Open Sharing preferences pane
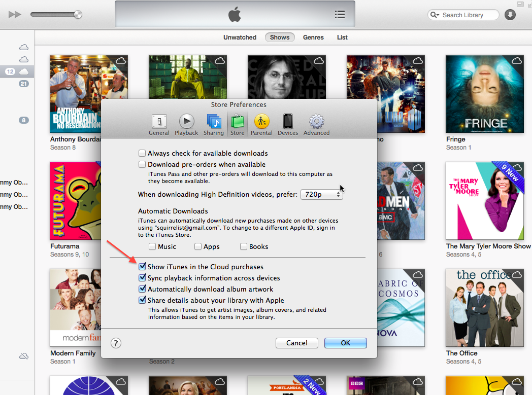532x395 pixels. coord(214,125)
